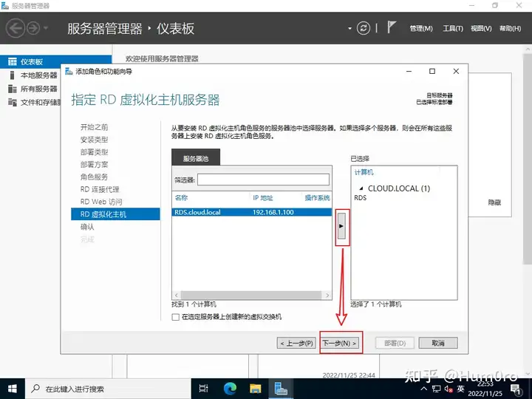Click the back navigation arrow in Server Manager
532x399 pixels.
coord(16,28)
